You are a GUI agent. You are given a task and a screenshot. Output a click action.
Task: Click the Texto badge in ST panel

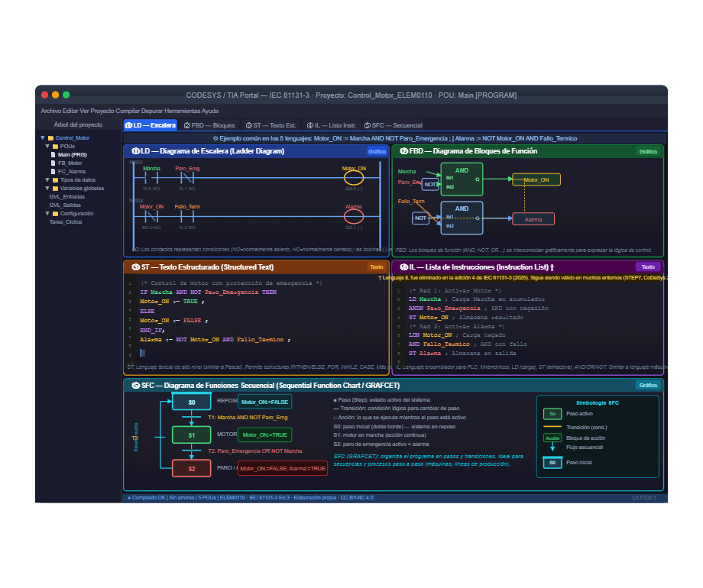point(376,267)
